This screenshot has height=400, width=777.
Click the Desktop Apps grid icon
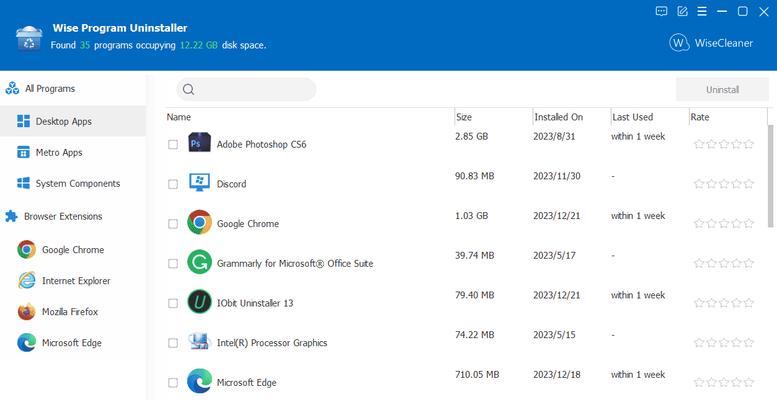coord(23,121)
